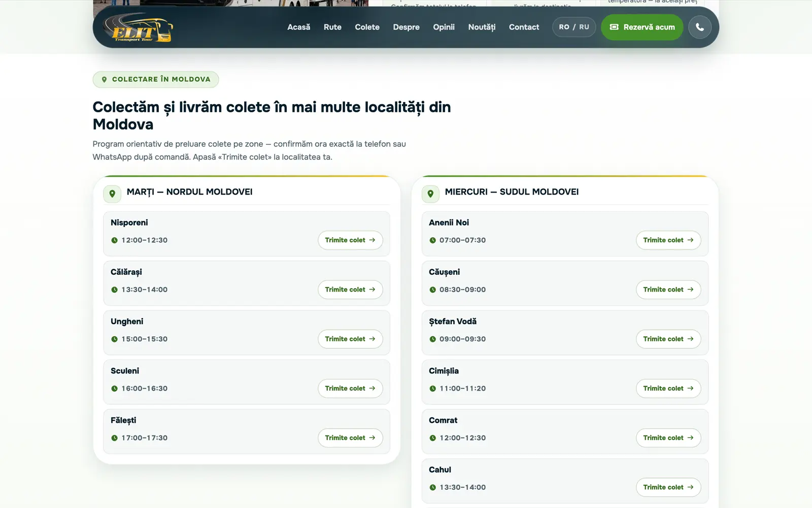Click Trimite colet for Ungheni
This screenshot has width=812, height=508.
tap(350, 339)
